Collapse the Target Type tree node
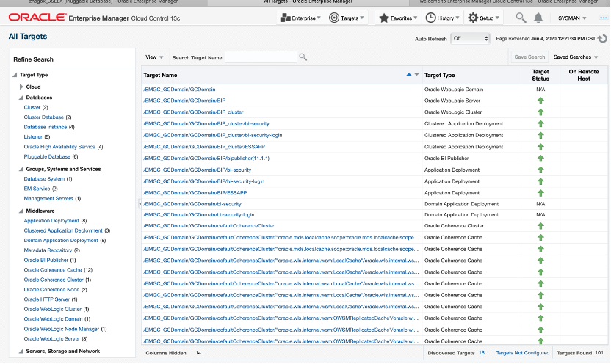This screenshot has width=611, height=364. [15, 75]
